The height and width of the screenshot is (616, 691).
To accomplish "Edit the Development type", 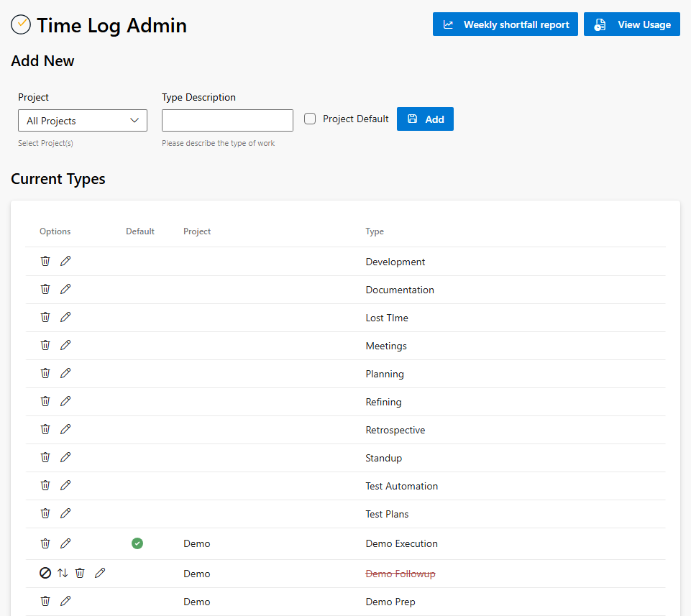I will click(65, 261).
